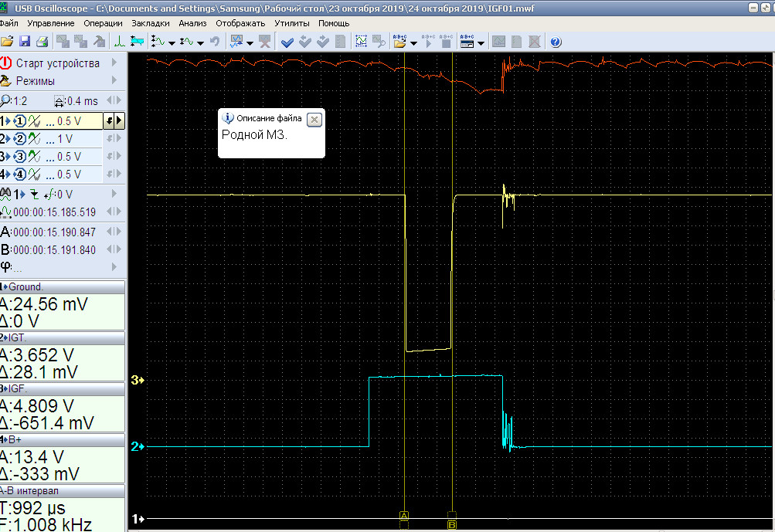This screenshot has height=532, width=775.
Task: Click the binoculars trigger search icon
Action: point(6,194)
